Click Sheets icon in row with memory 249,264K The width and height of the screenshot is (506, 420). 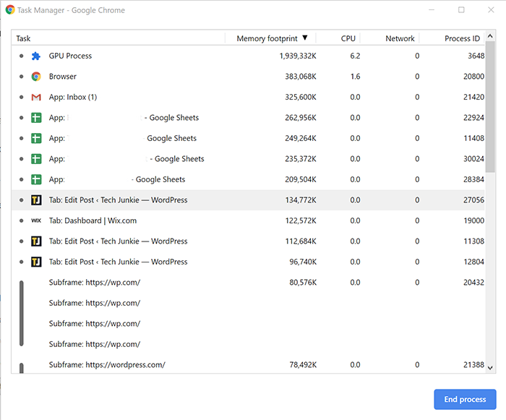pos(36,139)
